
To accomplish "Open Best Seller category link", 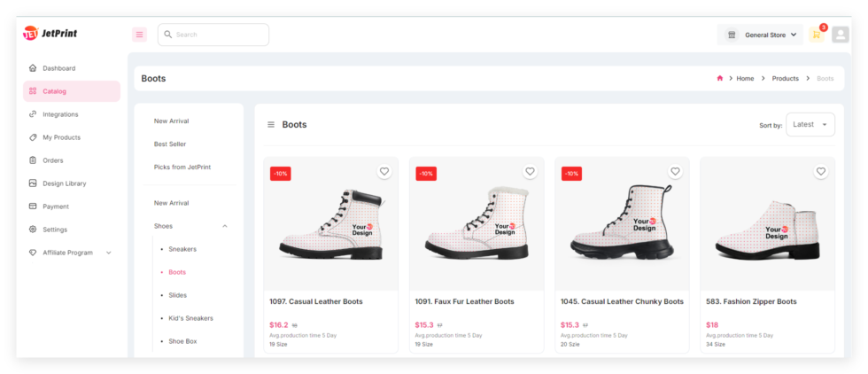I will (x=170, y=144).
